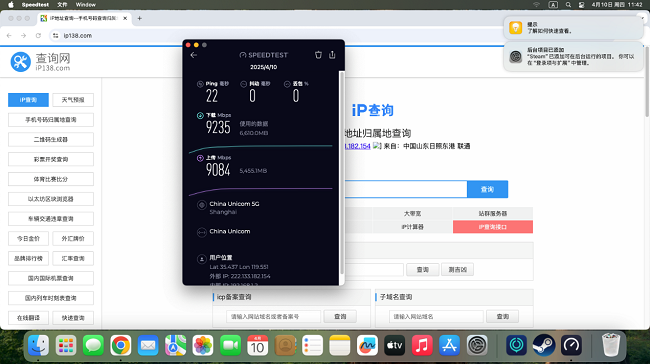This screenshot has width=650, height=364.
Task: Open a new browser tab
Action: click(x=140, y=18)
